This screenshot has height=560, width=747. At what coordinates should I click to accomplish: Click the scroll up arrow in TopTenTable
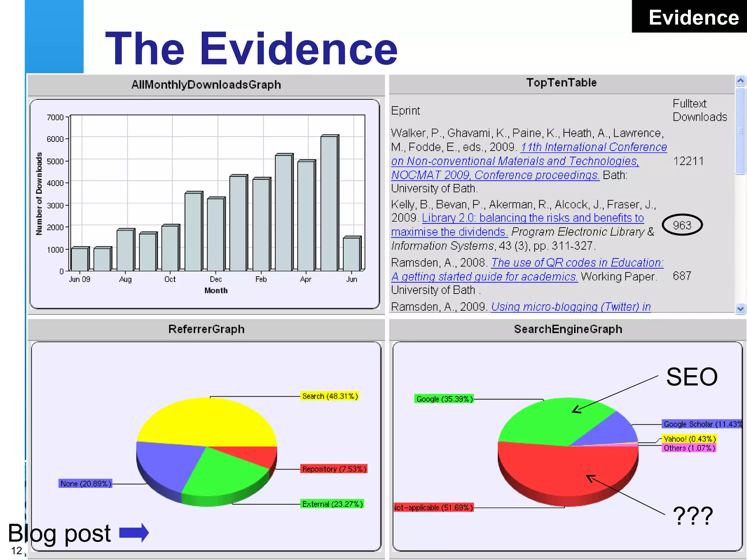[x=740, y=81]
